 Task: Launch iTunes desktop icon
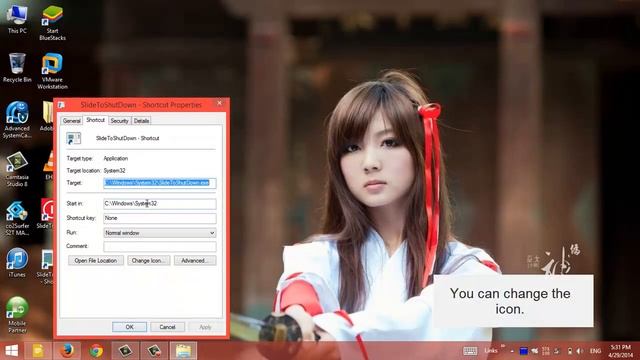(17, 263)
